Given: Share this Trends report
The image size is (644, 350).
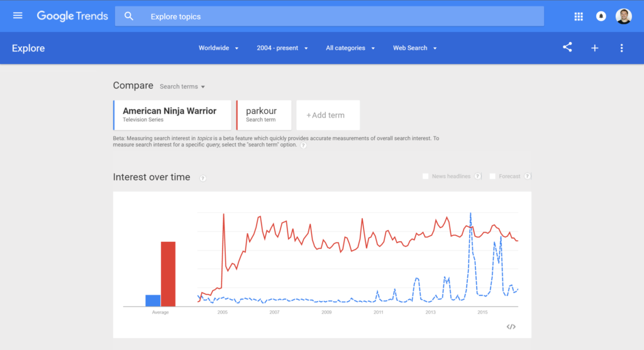Looking at the screenshot, I should coord(567,48).
